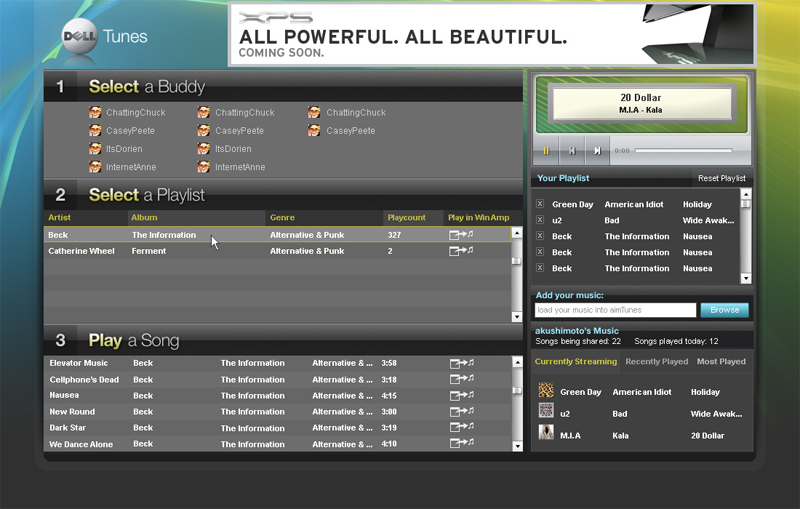This screenshot has width=800, height=509.
Task: Switch to Currently Streaming tab
Action: pyautogui.click(x=576, y=362)
